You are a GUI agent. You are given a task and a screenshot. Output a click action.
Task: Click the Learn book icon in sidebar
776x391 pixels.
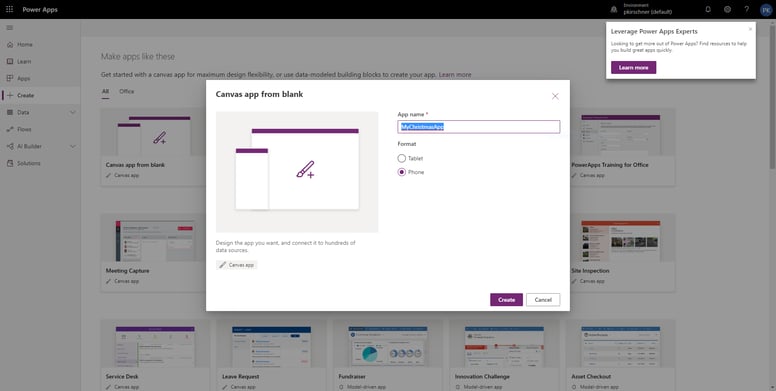coord(10,61)
